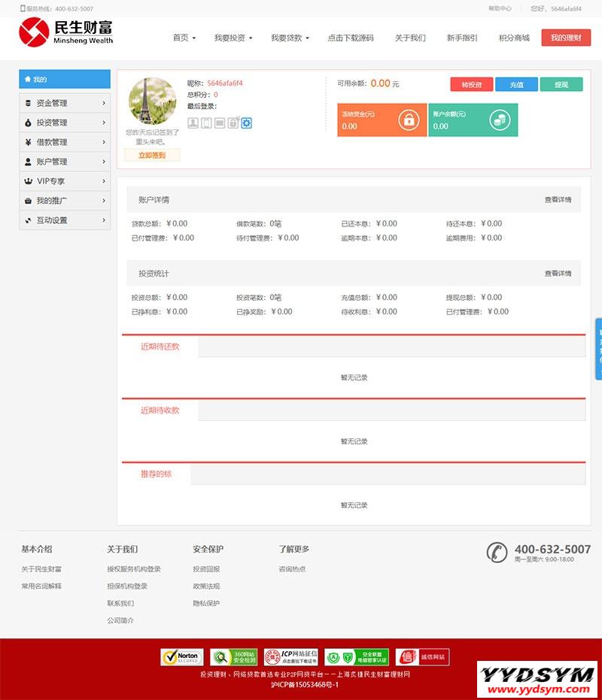The height and width of the screenshot is (700, 602).
Task: Expand the 资金管理 sidebar section
Action: coord(65,103)
